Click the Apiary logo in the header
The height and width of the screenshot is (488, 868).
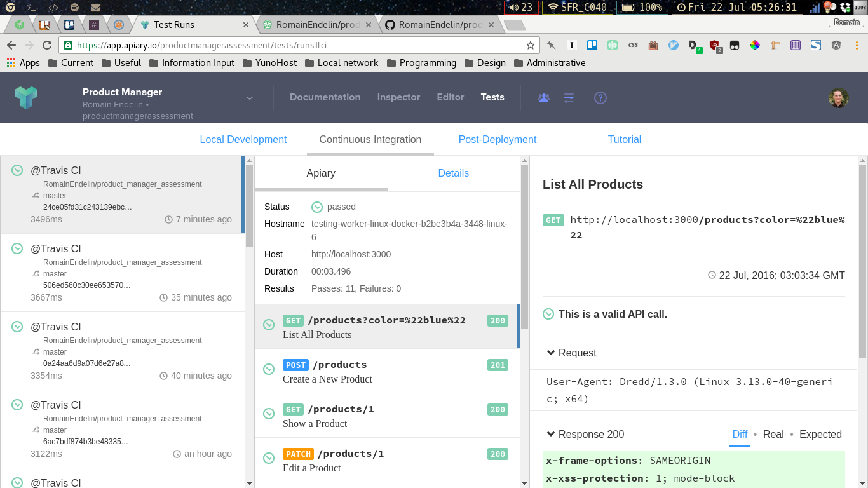[x=26, y=97]
